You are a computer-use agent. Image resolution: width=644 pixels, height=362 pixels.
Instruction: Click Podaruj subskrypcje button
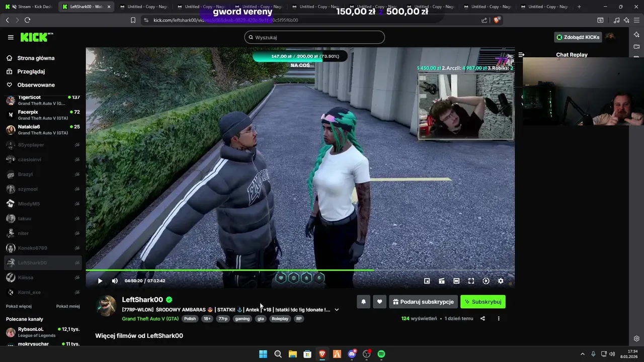(423, 302)
